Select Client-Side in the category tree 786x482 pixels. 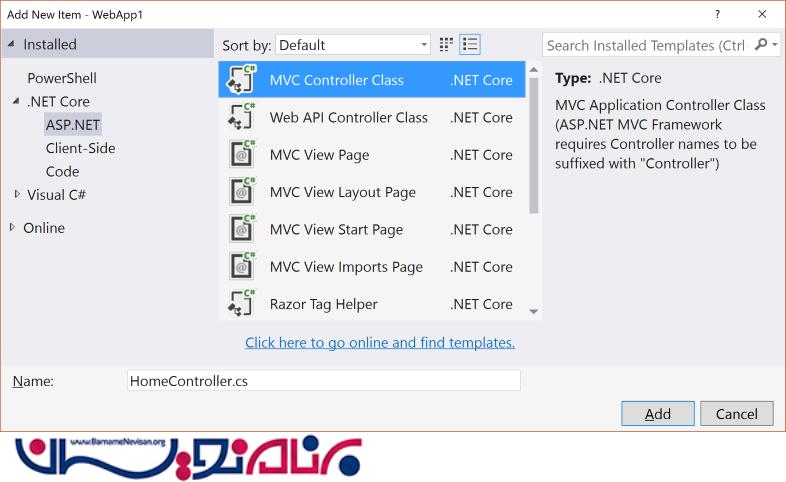[80, 148]
